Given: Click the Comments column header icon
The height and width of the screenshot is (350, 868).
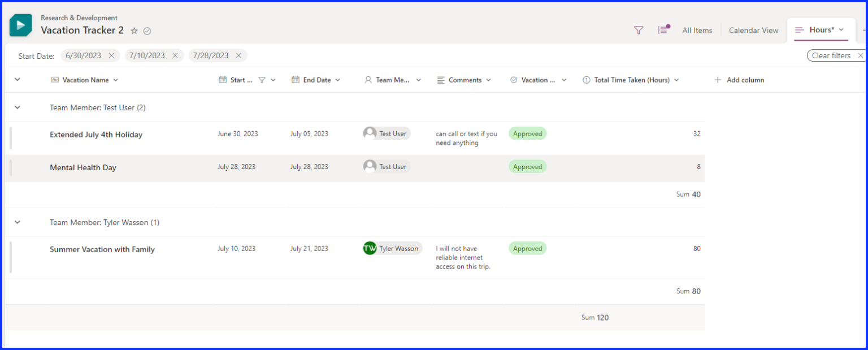Looking at the screenshot, I should (441, 80).
